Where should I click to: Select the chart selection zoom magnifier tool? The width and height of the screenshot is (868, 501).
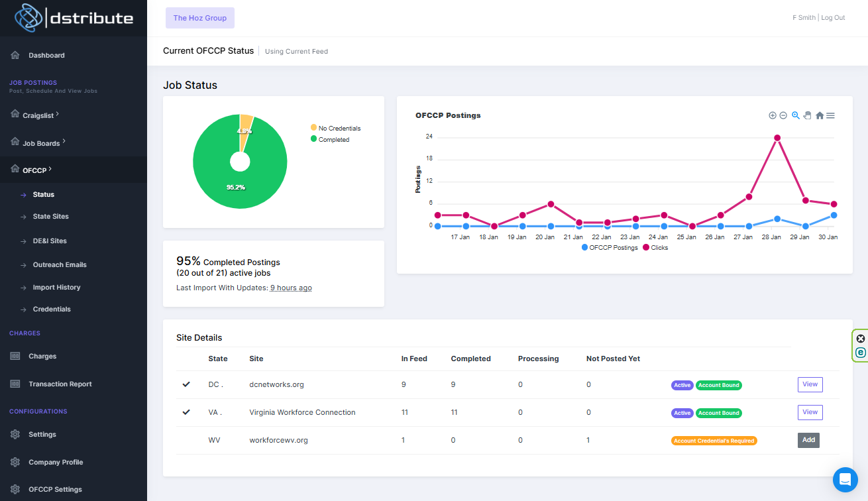coord(796,115)
